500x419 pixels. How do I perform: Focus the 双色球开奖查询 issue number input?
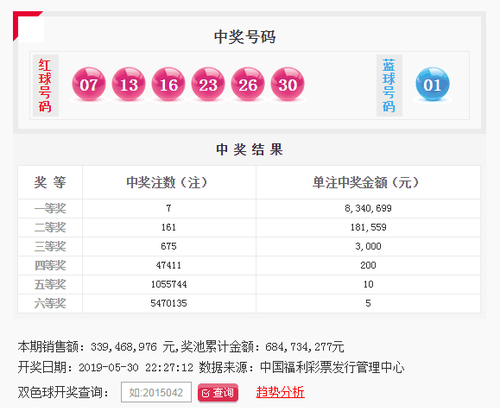coord(156,392)
